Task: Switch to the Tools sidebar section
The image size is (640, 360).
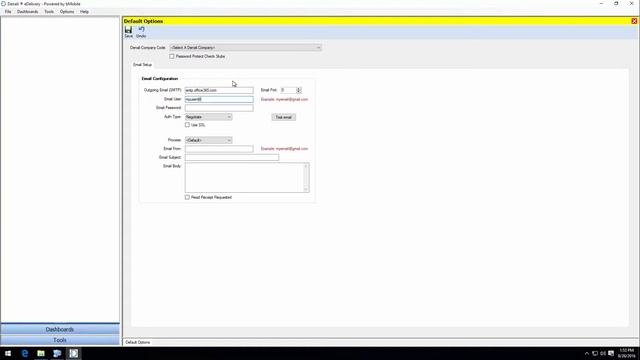Action: tap(60, 340)
